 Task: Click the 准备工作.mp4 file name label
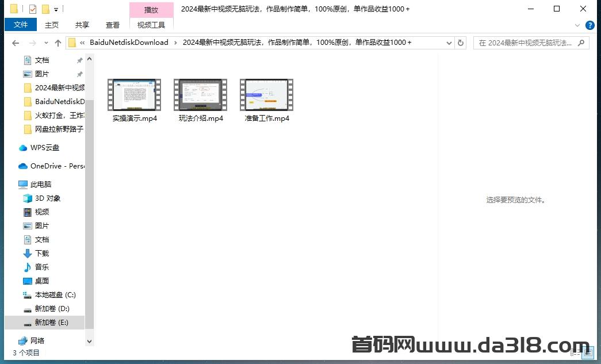tap(267, 118)
